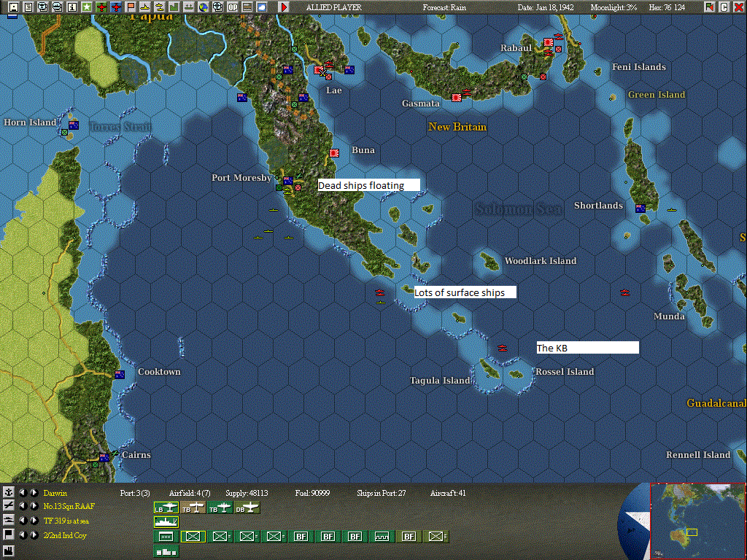Select the DB dive bomber icon

point(247,508)
